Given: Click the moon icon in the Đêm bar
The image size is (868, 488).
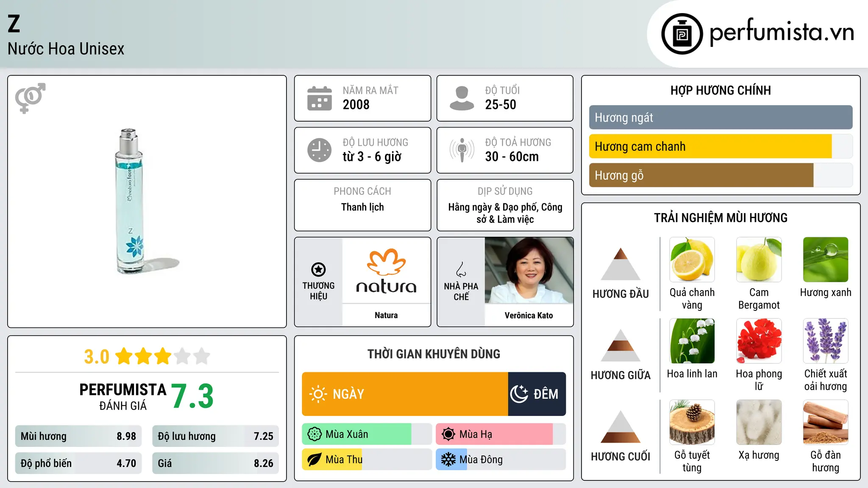Looking at the screenshot, I should click(x=519, y=394).
